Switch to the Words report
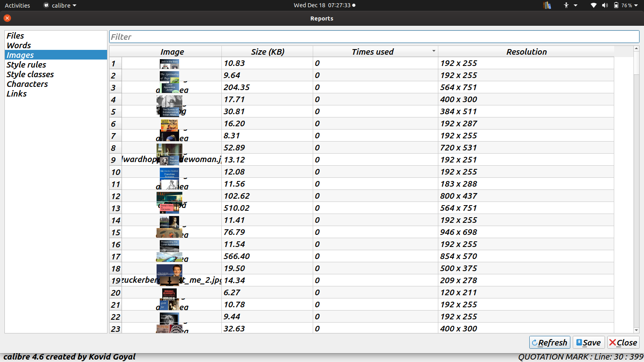 pyautogui.click(x=56, y=45)
